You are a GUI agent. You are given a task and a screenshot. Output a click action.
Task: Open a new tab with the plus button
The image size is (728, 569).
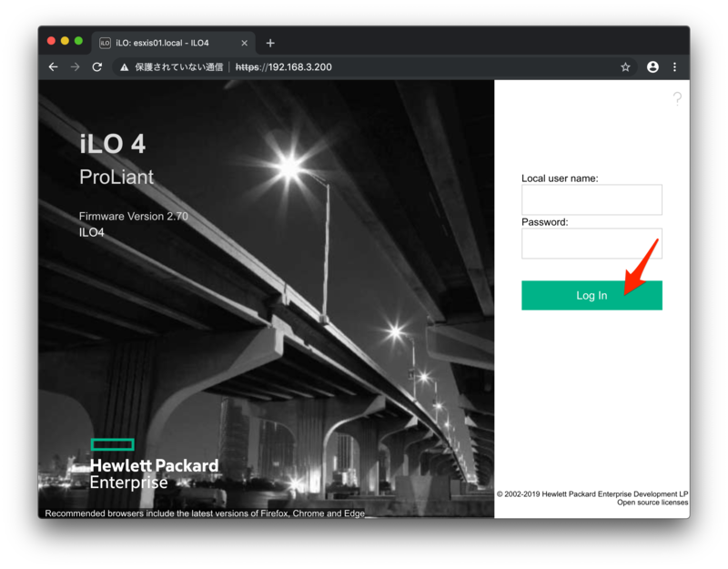[x=270, y=43]
